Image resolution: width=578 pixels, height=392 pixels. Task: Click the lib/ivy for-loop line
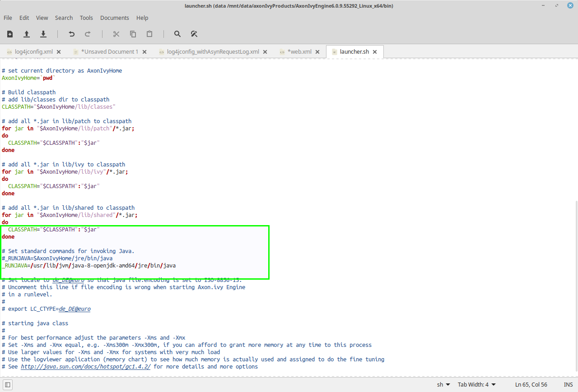(65, 172)
